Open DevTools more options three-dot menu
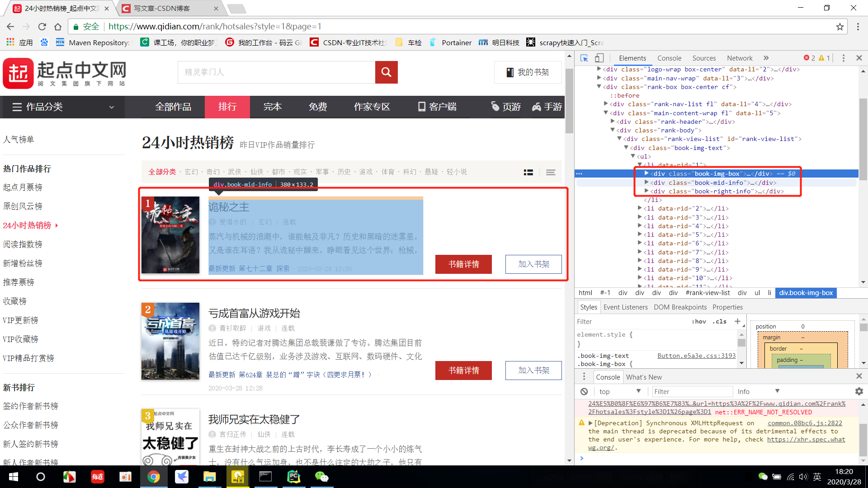Screen dimensions: 868x488 843,58
